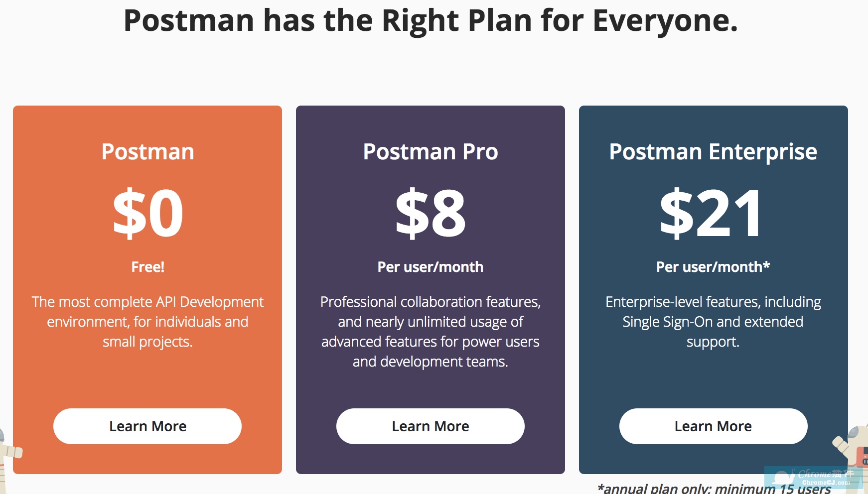Click Per user/month* under Enterprise
Screen dimensions: 868x494
point(713,267)
